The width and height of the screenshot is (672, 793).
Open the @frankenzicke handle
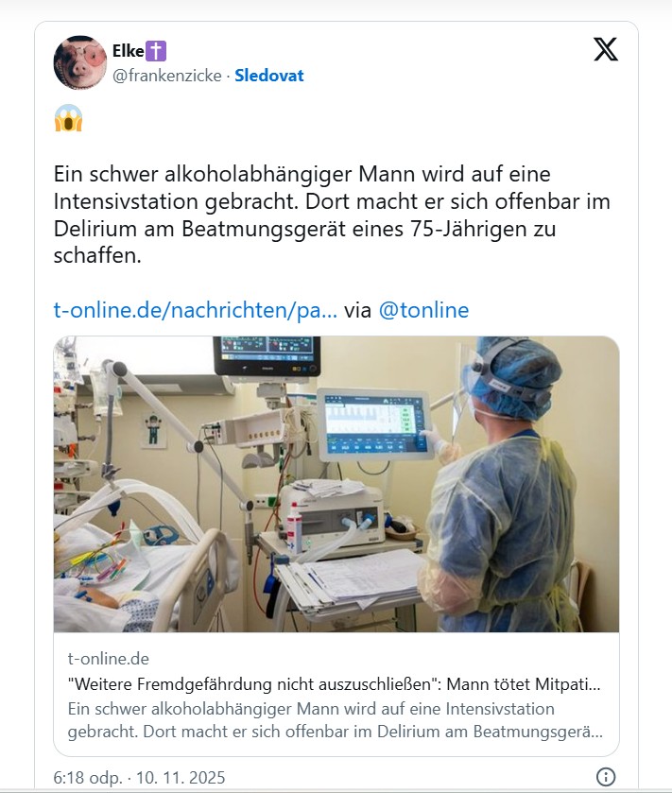pos(168,76)
